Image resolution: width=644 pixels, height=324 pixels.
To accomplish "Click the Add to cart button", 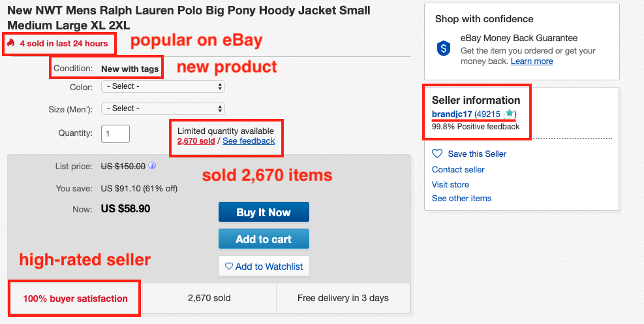I will tap(264, 239).
